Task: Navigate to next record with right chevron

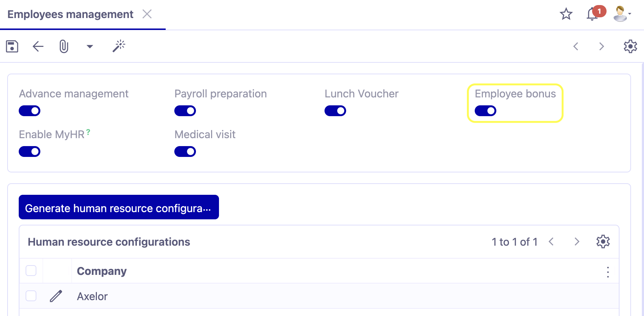Action: click(601, 46)
